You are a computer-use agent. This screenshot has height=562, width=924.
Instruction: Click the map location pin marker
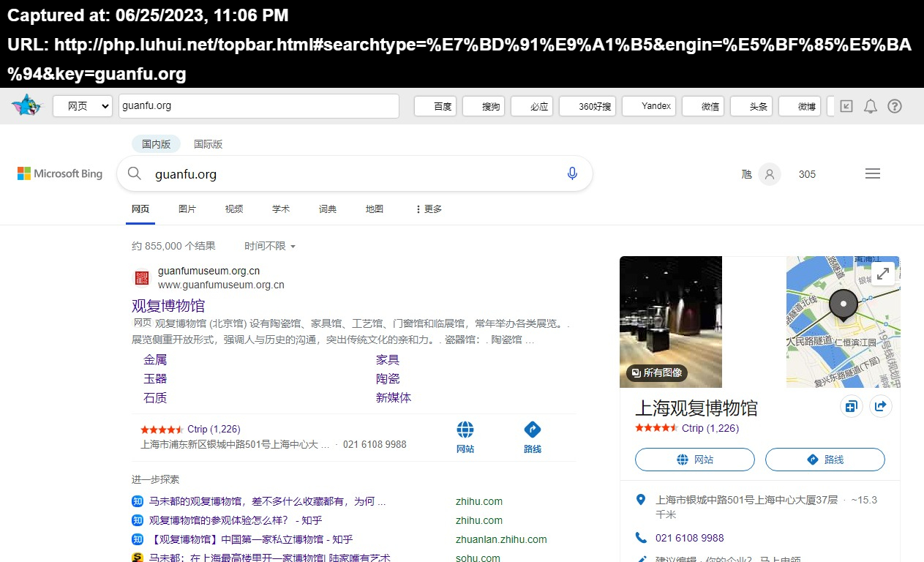(844, 306)
